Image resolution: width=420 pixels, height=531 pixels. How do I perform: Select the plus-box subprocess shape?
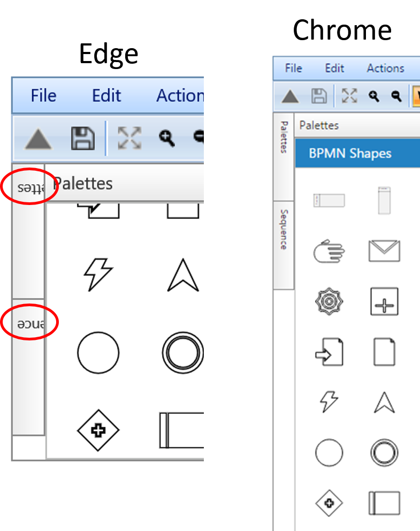coord(384,301)
